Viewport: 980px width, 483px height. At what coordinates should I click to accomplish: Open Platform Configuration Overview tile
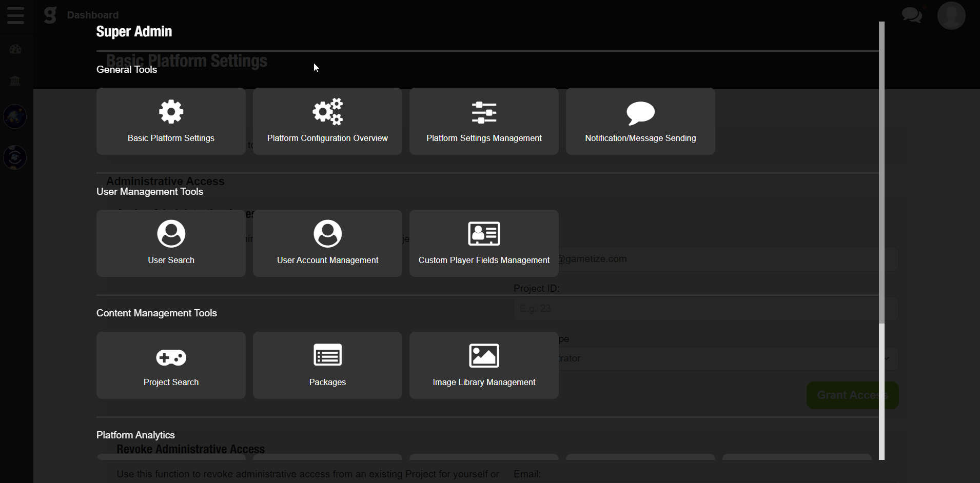click(x=327, y=121)
